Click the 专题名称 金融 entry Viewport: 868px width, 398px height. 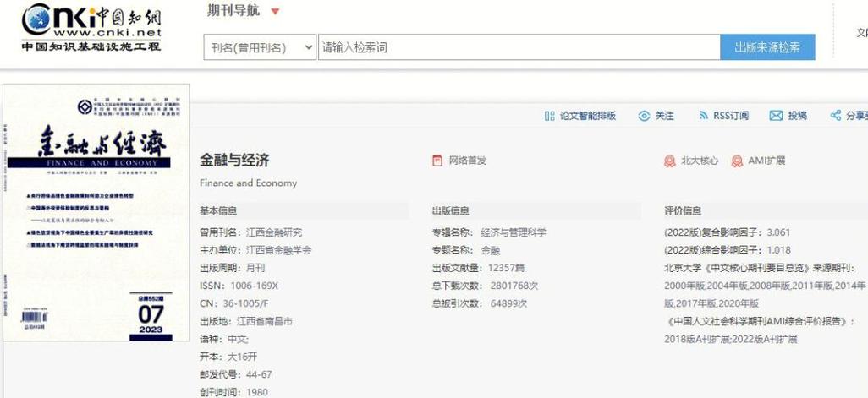(466, 250)
